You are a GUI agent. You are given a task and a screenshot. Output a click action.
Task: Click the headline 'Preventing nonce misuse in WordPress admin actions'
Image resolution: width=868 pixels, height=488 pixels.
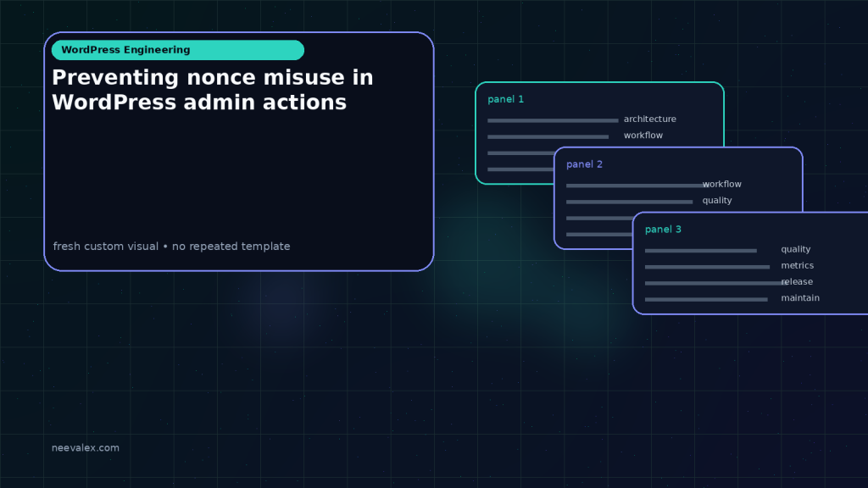(213, 90)
